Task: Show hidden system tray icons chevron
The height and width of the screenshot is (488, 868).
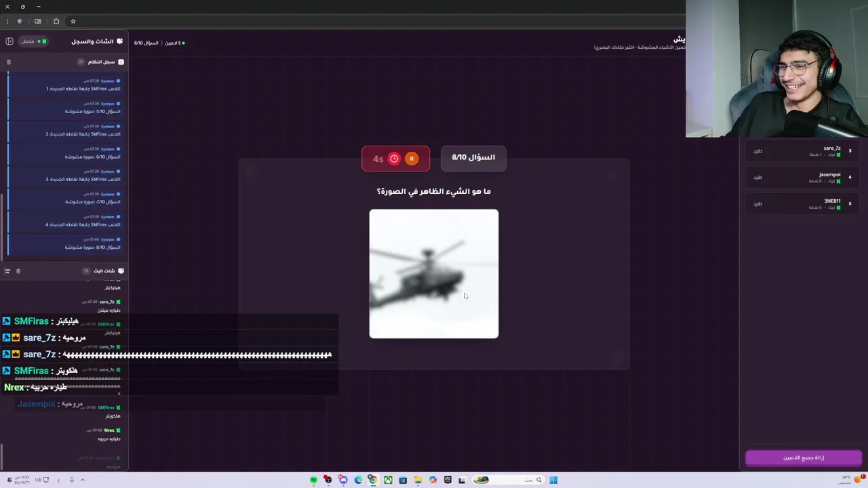Action: [x=83, y=480]
